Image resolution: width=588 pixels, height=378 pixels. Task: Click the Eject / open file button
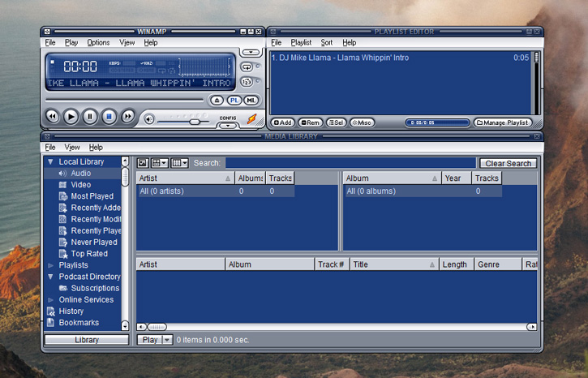click(x=217, y=100)
